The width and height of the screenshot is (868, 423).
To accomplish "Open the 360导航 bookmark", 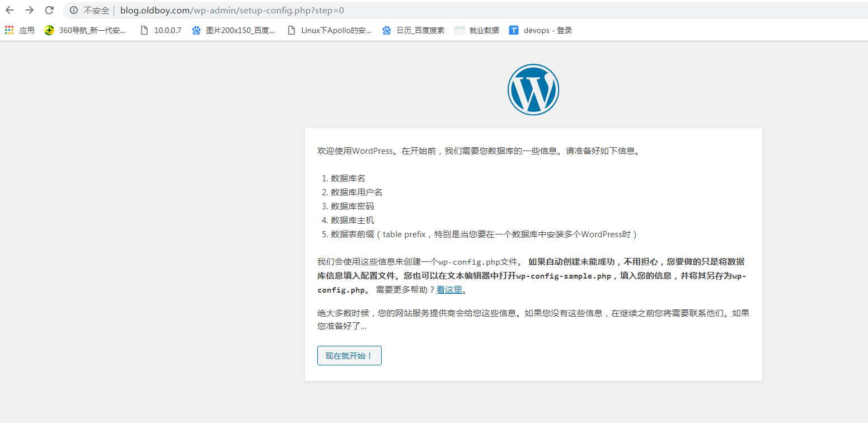I will click(85, 30).
